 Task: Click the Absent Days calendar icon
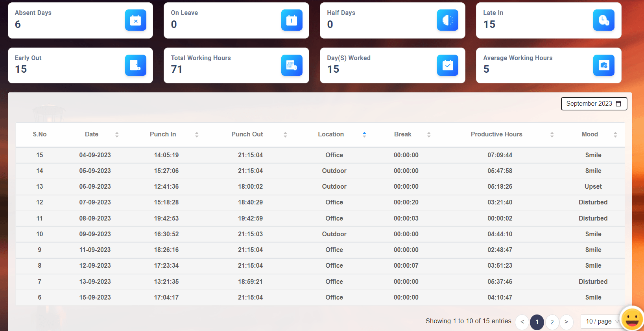pos(135,20)
